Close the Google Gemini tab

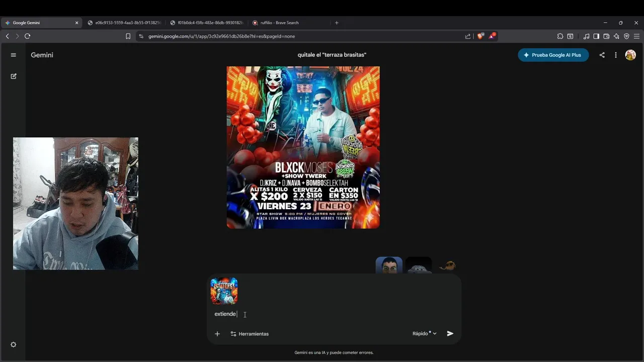tap(77, 23)
